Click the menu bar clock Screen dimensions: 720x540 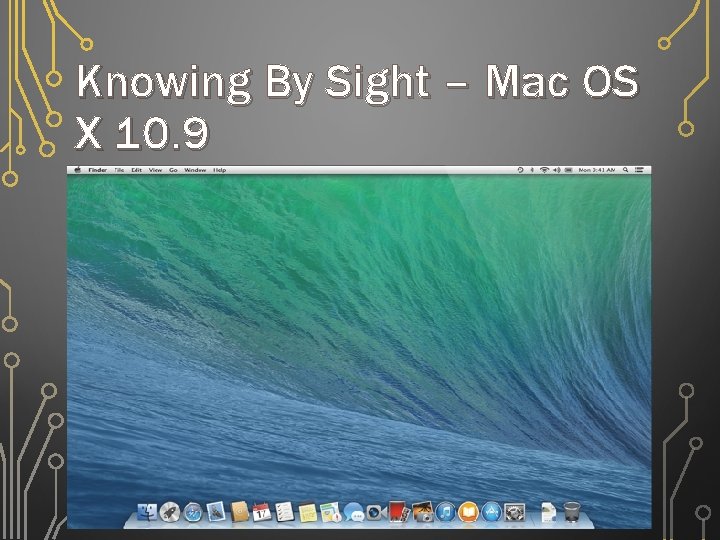[596, 170]
